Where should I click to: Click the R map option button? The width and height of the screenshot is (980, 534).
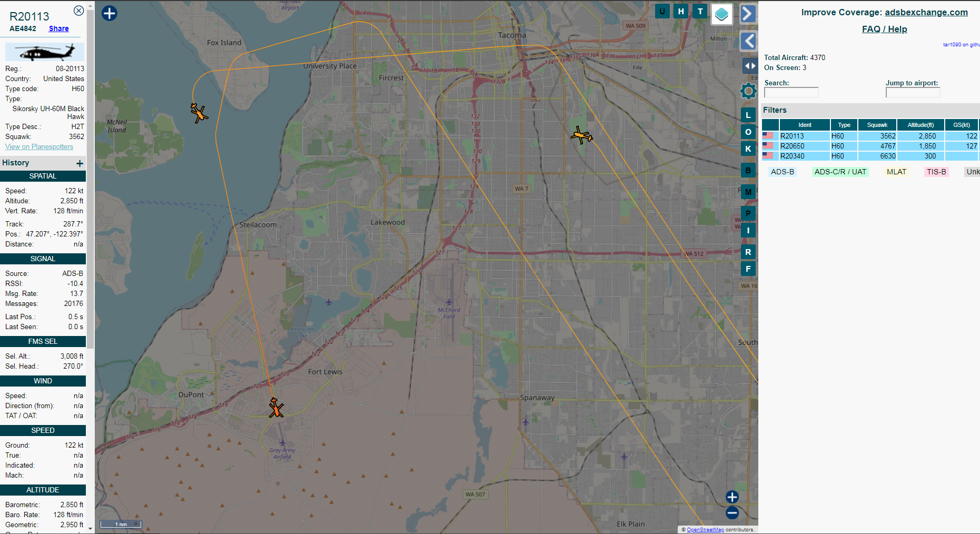click(748, 252)
